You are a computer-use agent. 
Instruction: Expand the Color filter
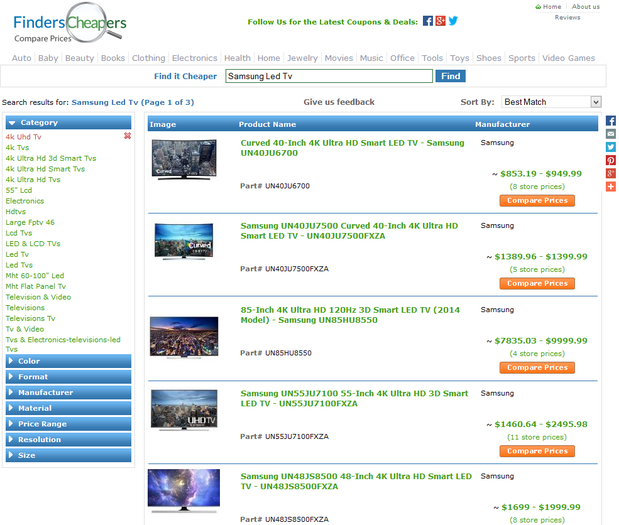point(68,361)
